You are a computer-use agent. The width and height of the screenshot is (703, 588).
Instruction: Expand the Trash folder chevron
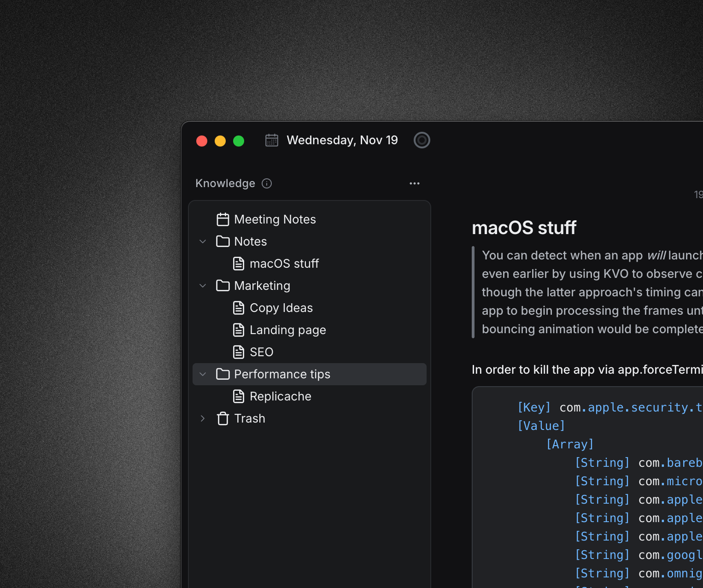[x=203, y=418]
